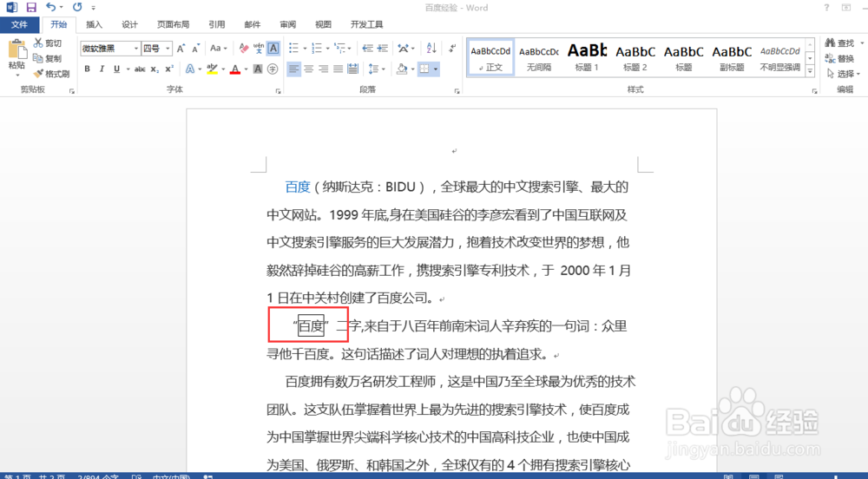868x479 pixels.
Task: Switch to the Developer (开发工具) tab
Action: pos(366,24)
